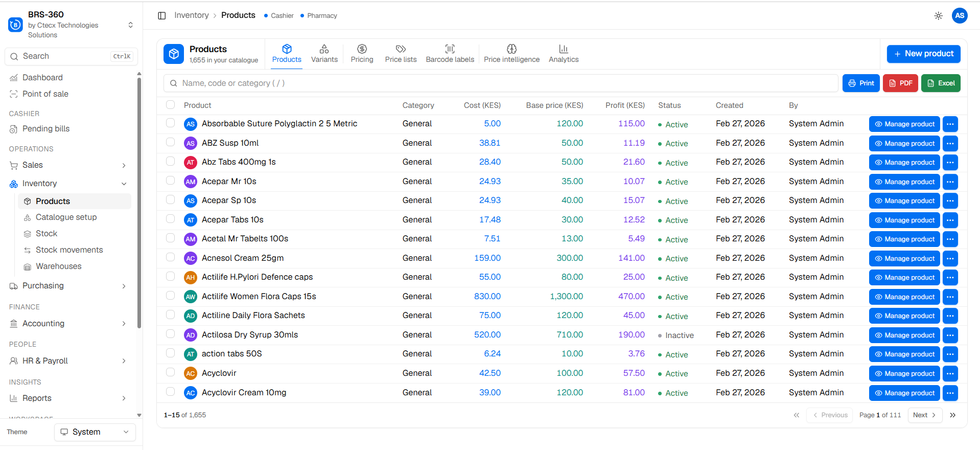
Task: Click the BRS-360 app logo
Action: (15, 25)
